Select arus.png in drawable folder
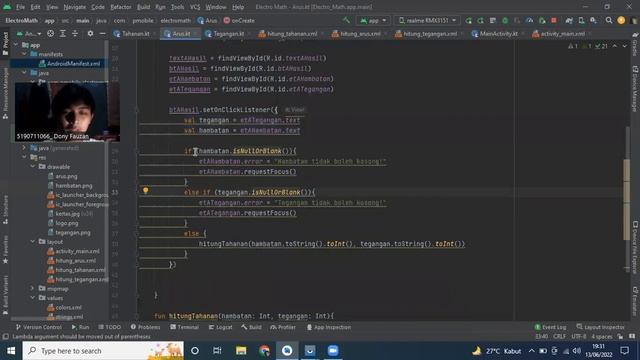Screen dimensions: 640x360 click(66, 176)
